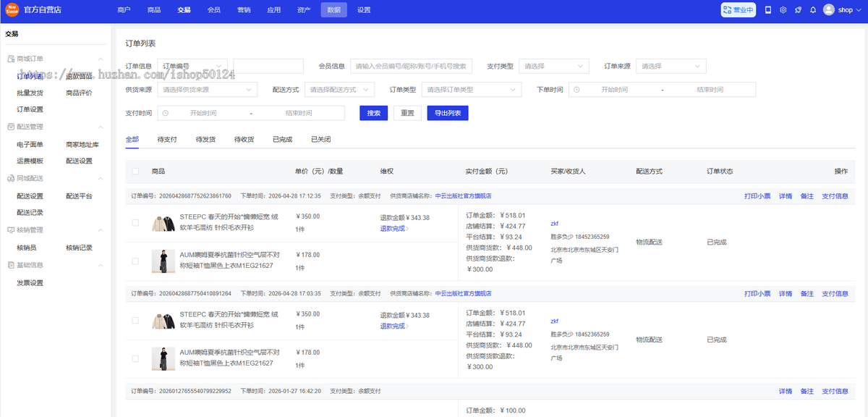Viewport: 868px width, 417px height.
Task: Open the 订单类型 dropdown
Action: [471, 90]
